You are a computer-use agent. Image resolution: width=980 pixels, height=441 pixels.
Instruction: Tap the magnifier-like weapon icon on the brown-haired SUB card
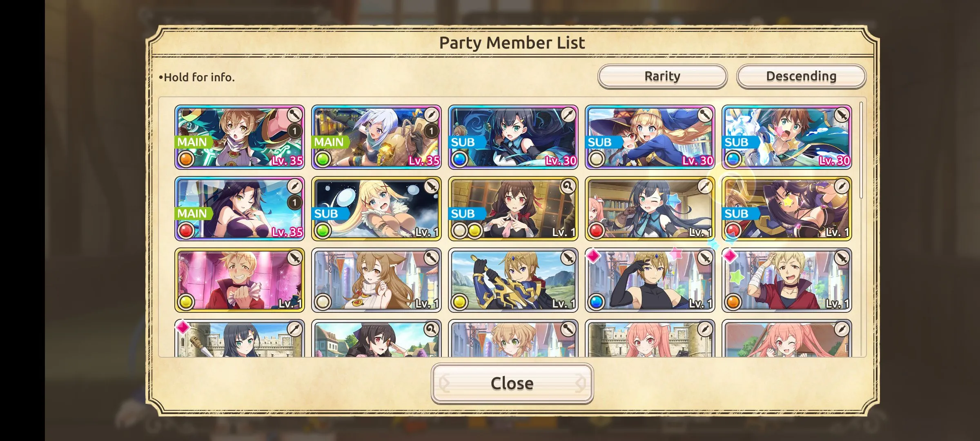coord(568,187)
